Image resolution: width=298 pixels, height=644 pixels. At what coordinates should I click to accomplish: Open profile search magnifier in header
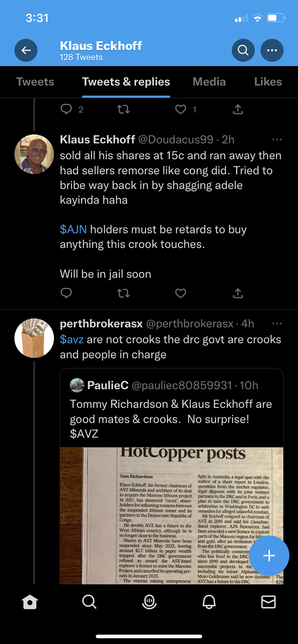[243, 50]
